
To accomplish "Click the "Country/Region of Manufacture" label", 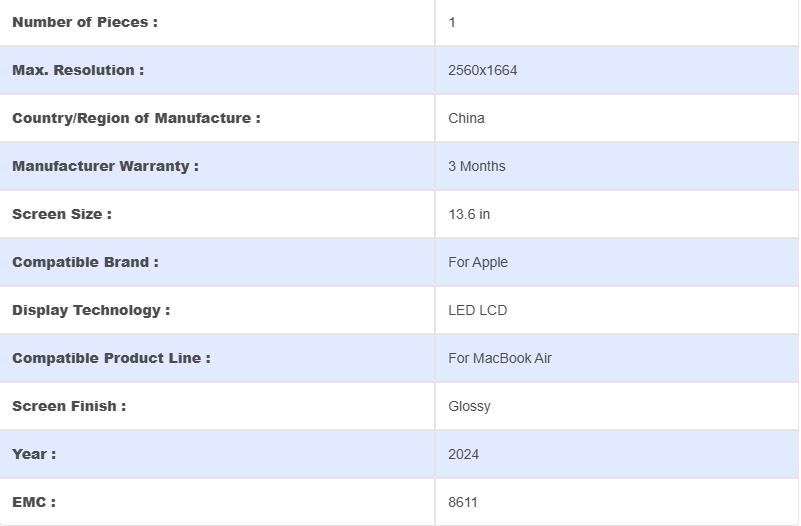I will point(136,118).
